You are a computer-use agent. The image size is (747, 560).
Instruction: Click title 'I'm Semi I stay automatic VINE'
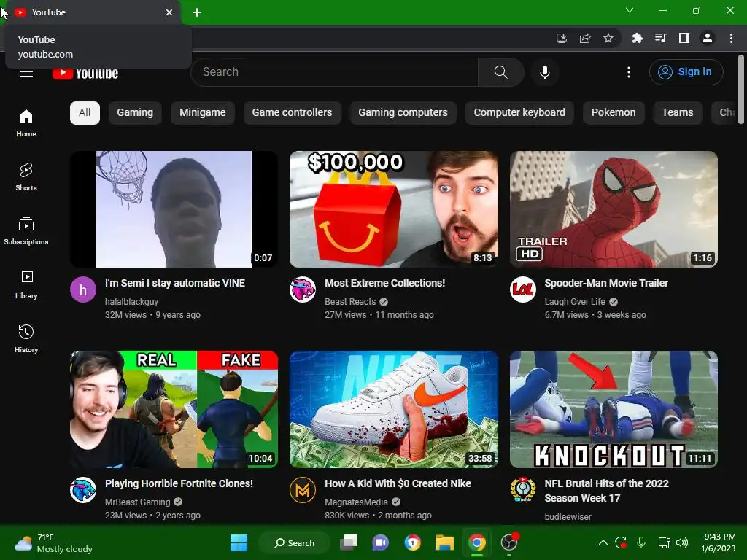(x=175, y=283)
